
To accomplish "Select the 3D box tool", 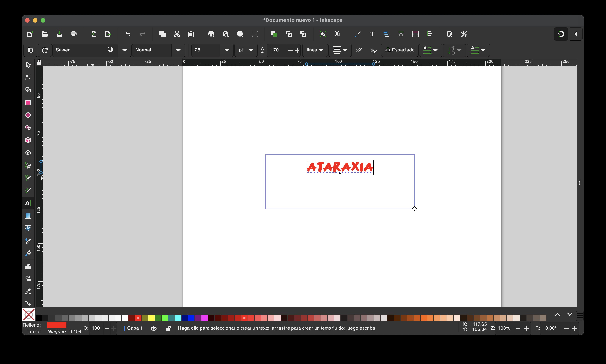I will point(28,140).
